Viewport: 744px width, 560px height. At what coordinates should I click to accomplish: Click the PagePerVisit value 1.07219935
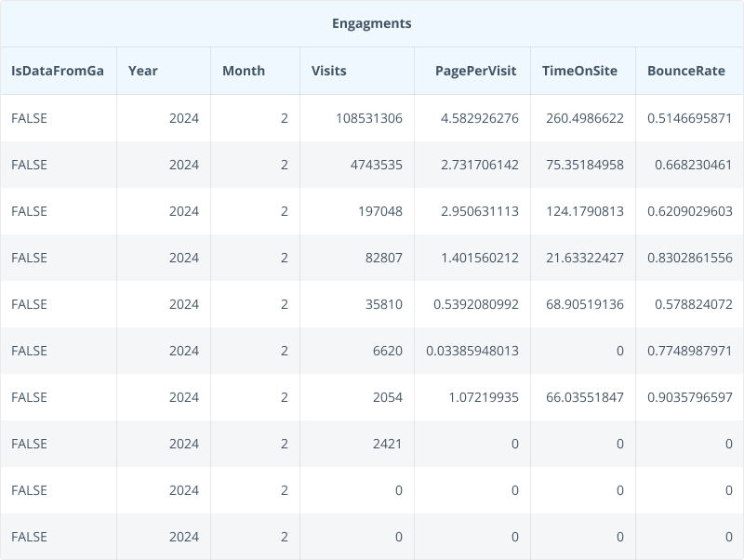click(x=484, y=397)
